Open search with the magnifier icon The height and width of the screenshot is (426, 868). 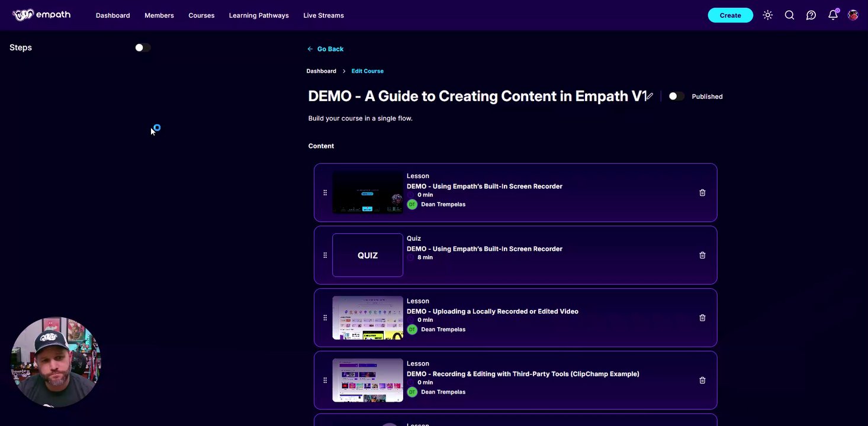coord(789,15)
